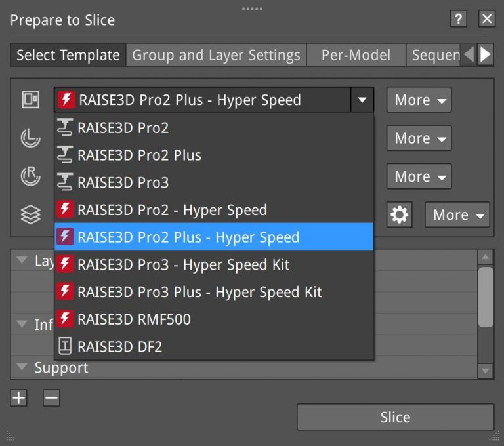
Task: Click the help question mark icon
Action: [x=459, y=19]
